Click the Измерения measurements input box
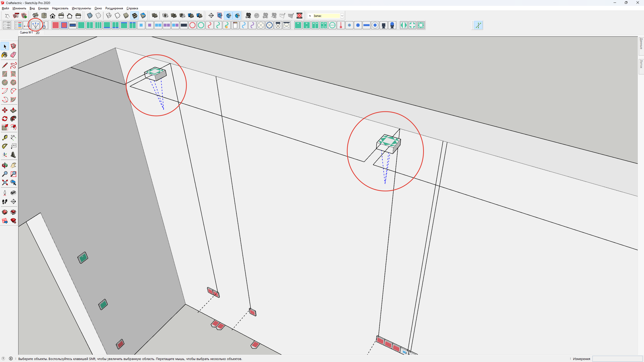Viewport: 644px width, 362px height. [x=617, y=359]
